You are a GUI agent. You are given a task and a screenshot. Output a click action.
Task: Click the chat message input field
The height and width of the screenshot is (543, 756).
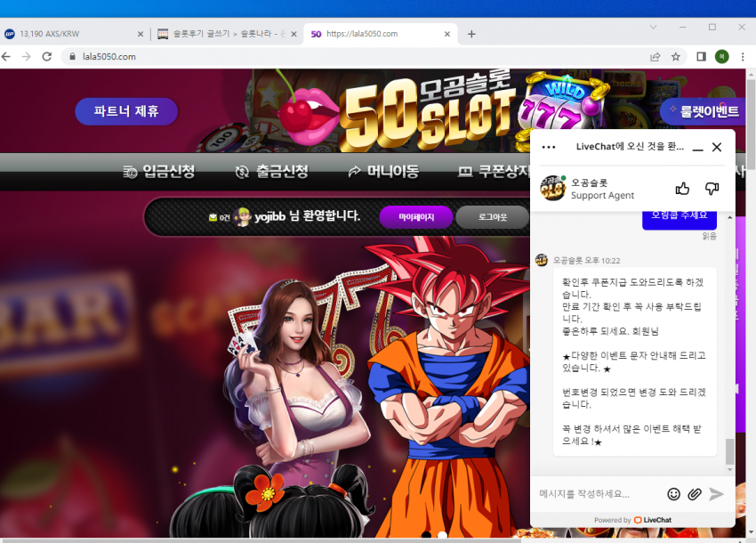pyautogui.click(x=598, y=494)
